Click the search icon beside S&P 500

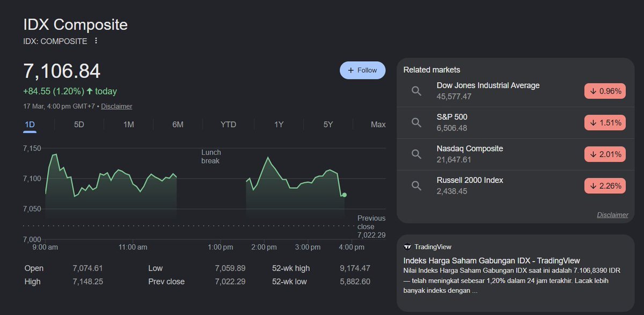click(x=416, y=123)
